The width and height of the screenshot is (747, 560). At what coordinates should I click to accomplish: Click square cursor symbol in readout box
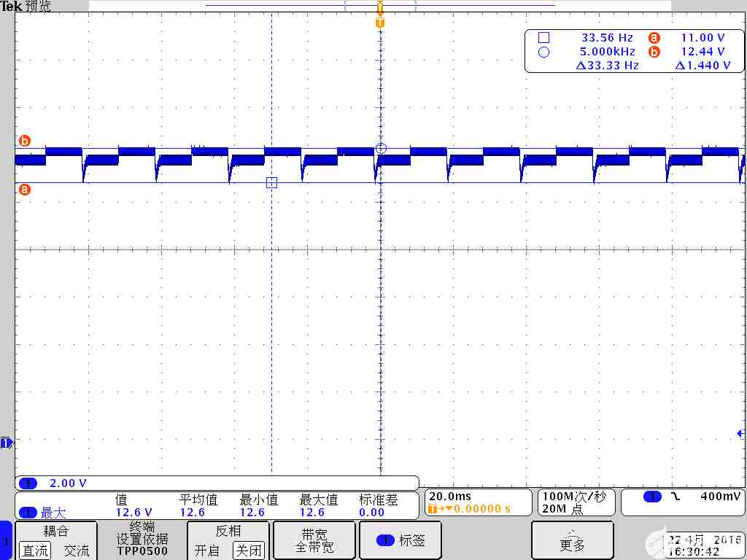(543, 38)
